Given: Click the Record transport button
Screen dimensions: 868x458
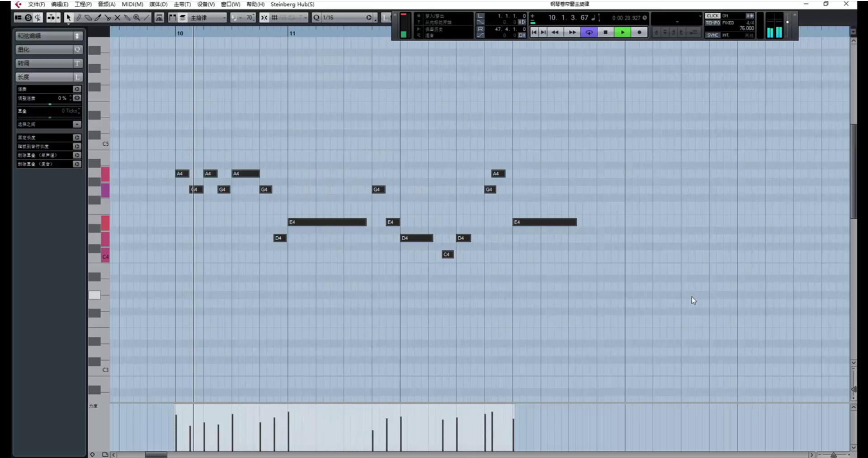Looking at the screenshot, I should (639, 32).
